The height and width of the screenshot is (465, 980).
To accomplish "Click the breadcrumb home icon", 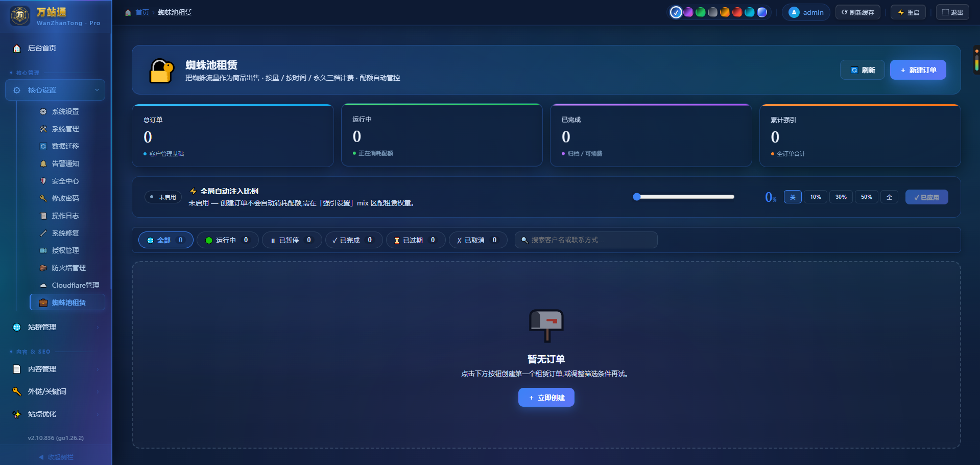I will (128, 12).
